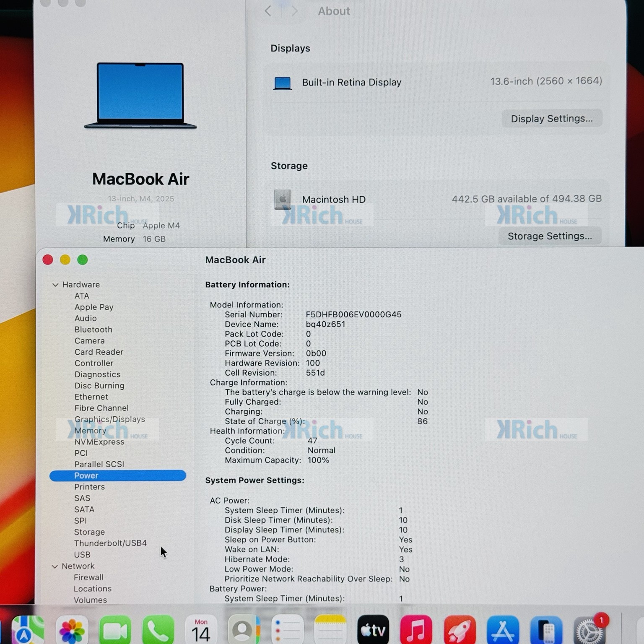
Task: Select Volumes under Network
Action: point(91,600)
